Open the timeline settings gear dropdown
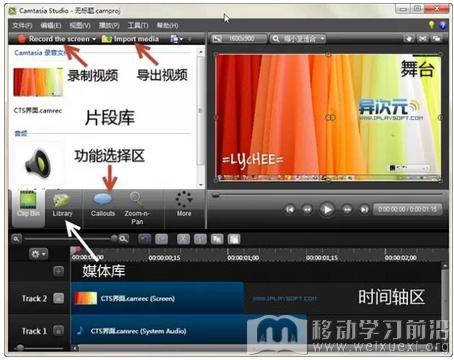 tap(38, 254)
